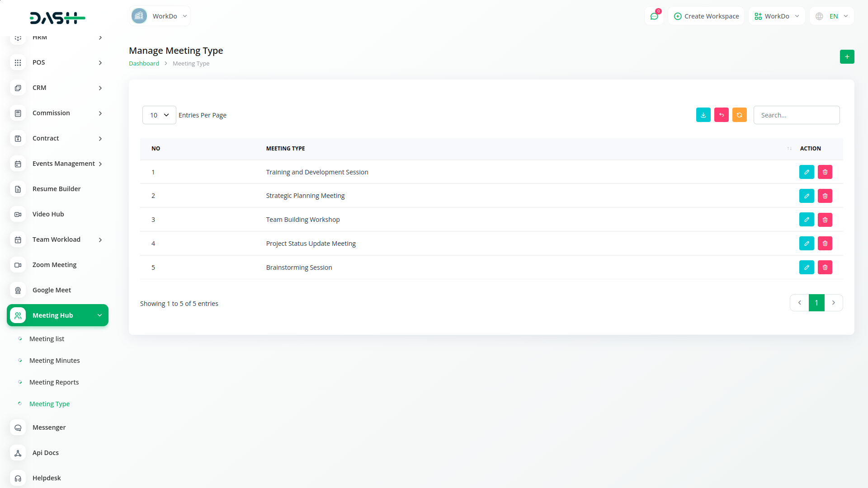
Task: Edit the Training and Development Session row
Action: point(806,172)
